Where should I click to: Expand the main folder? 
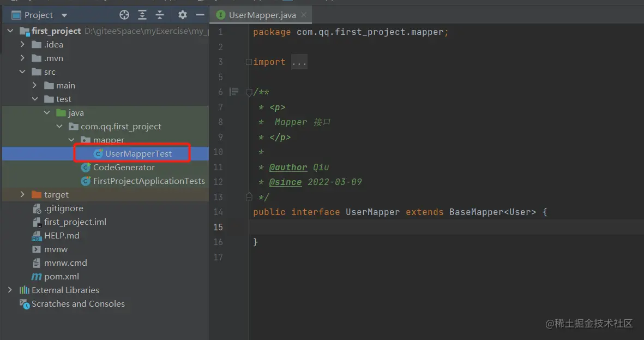(35, 85)
